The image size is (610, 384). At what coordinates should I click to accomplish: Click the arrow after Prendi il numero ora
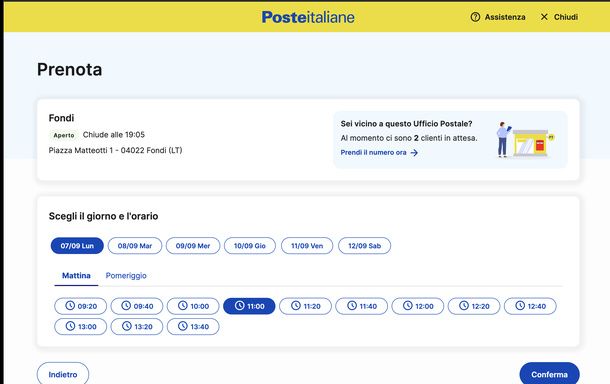pos(414,153)
